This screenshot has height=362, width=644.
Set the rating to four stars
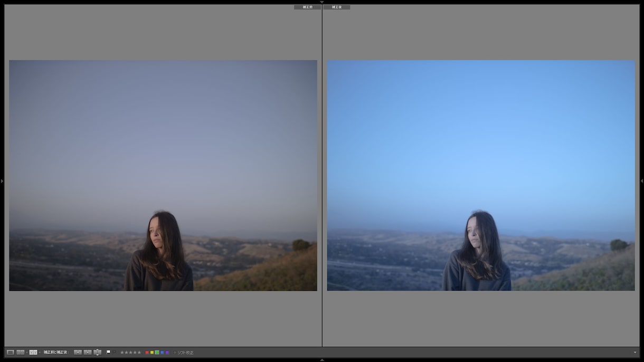pos(135,353)
